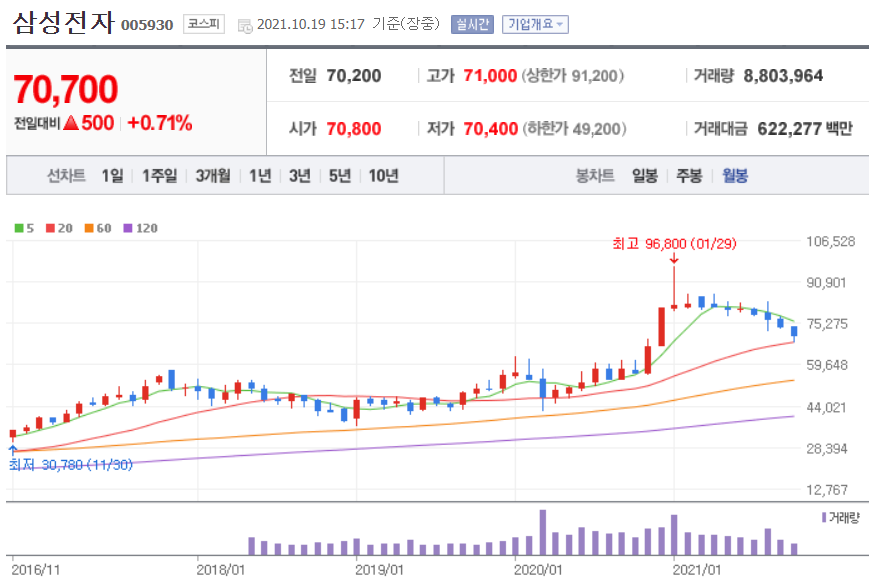Viewport: 869px width, 587px height.
Task: Click the 2019/01 x-axis date label
Action: click(379, 570)
